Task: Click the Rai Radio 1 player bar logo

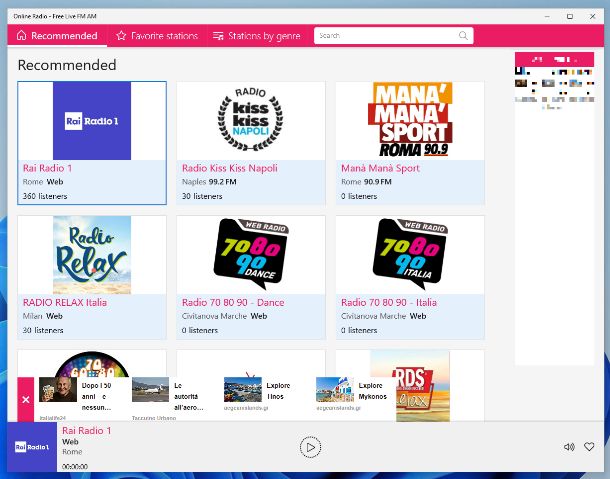Action: point(32,447)
